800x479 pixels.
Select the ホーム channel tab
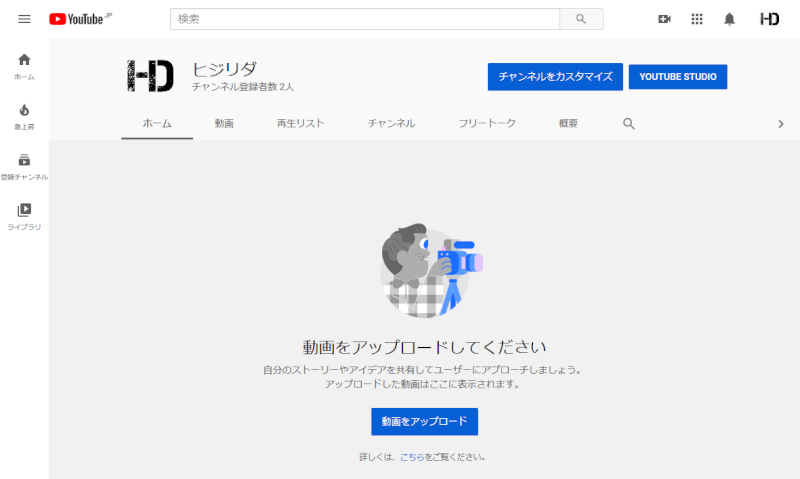click(157, 123)
